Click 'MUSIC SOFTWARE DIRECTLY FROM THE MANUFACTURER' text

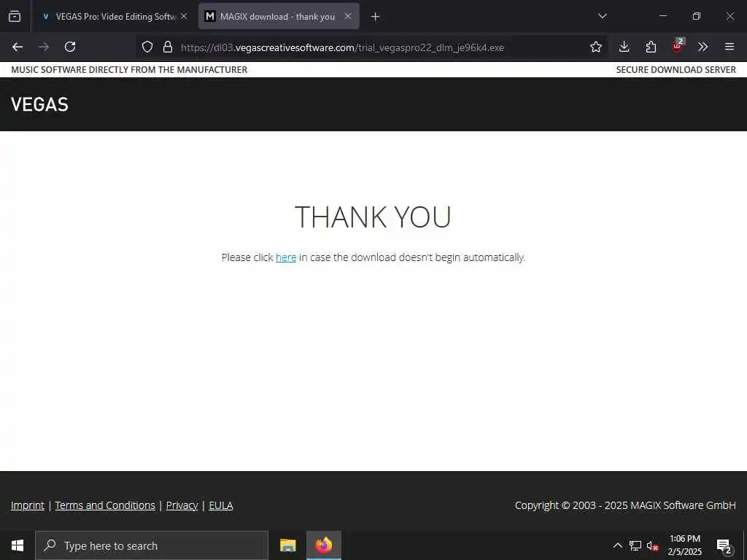[129, 69]
